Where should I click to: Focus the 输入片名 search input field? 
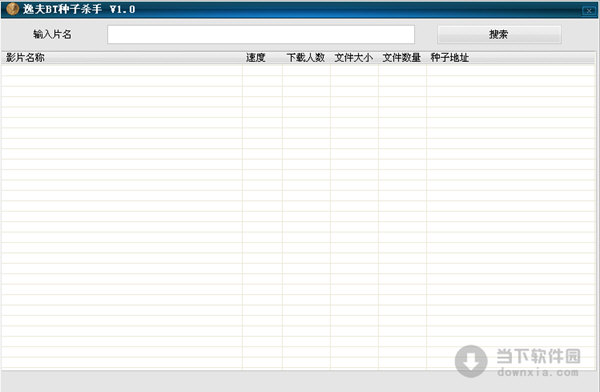[261, 34]
